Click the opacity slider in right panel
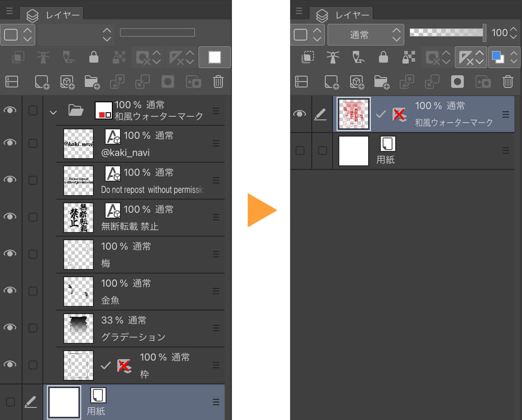 pyautogui.click(x=447, y=32)
